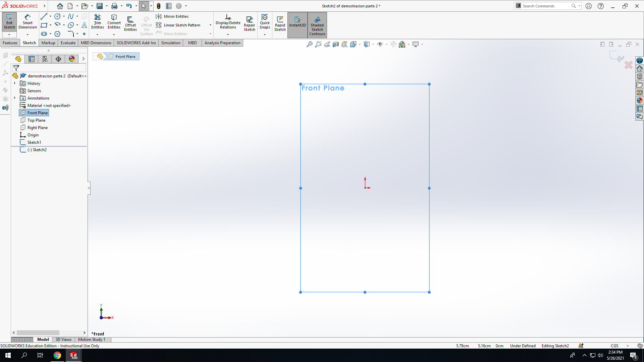Toggle Rapid Sketch mode
The height and width of the screenshot is (362, 644).
point(280,24)
